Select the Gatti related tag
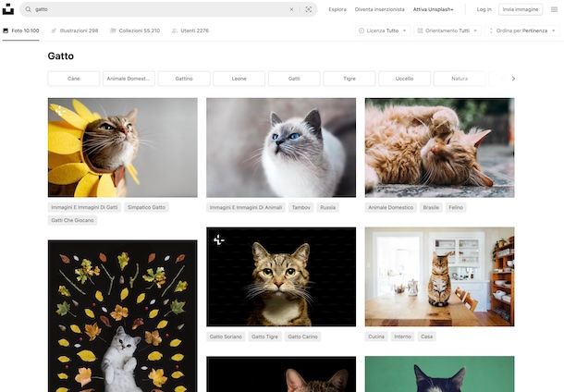The height and width of the screenshot is (392, 564). [x=294, y=79]
